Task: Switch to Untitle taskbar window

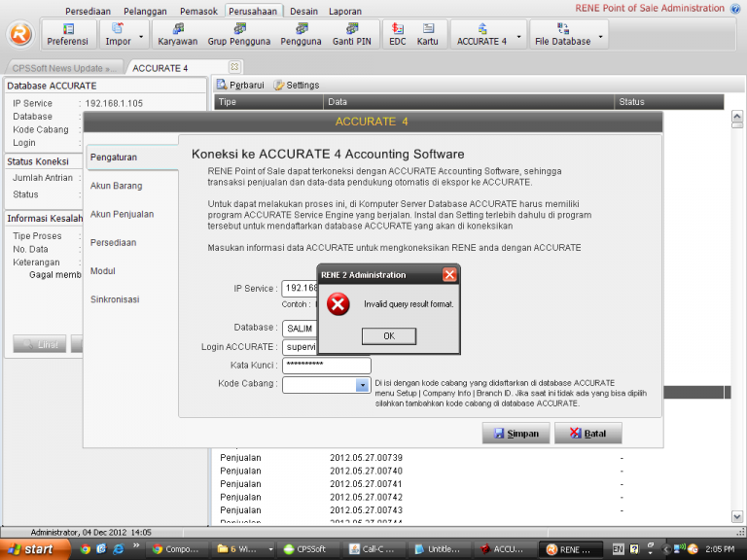Action: pos(440,549)
